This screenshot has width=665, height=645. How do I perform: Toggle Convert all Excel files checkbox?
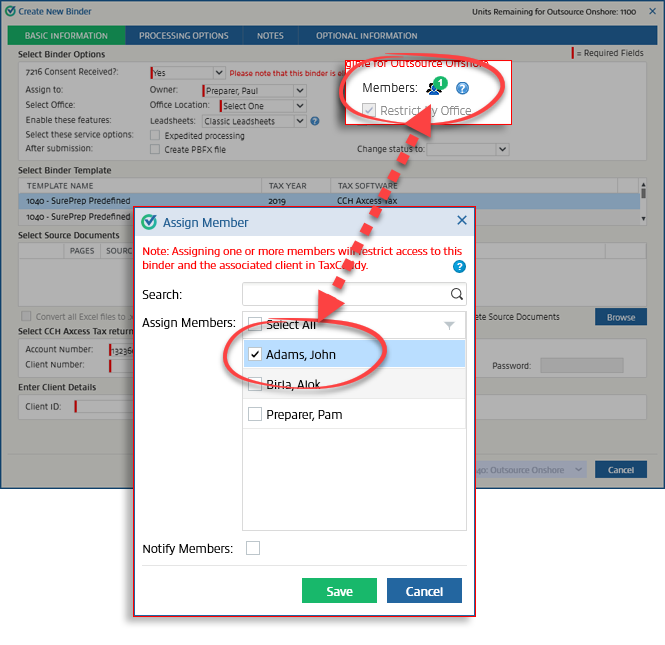point(26,316)
